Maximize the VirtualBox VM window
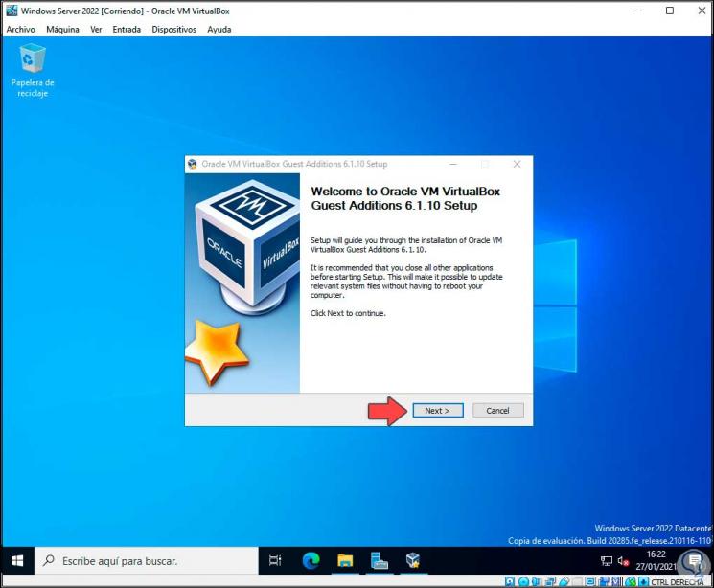The height and width of the screenshot is (588, 714). (670, 11)
